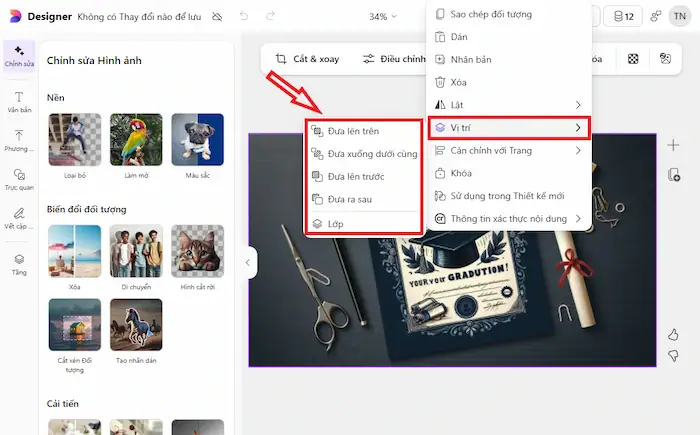Viewport: 700px width, 435px height.
Task: Click the Tầng layers sidebar icon
Action: (19, 263)
